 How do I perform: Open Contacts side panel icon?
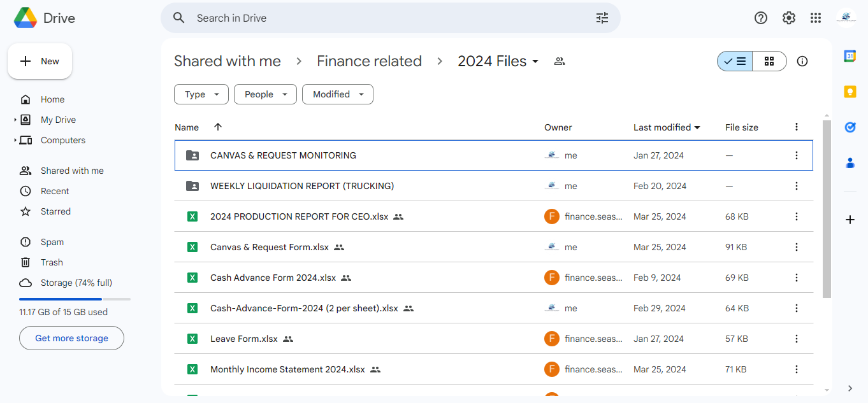coord(850,163)
